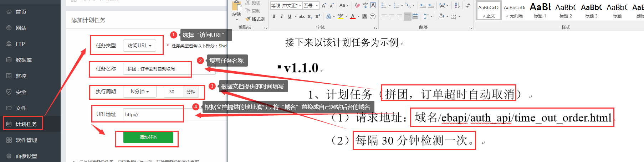The image size is (644, 162).
Task: Sort text with A-Z sort icon
Action: tap(457, 5)
